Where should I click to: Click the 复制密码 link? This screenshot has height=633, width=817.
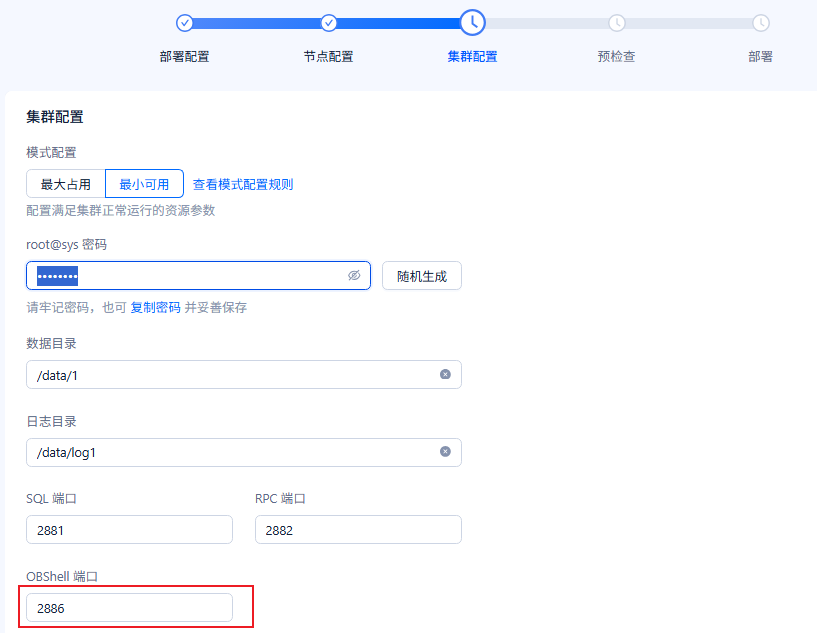coord(155,307)
